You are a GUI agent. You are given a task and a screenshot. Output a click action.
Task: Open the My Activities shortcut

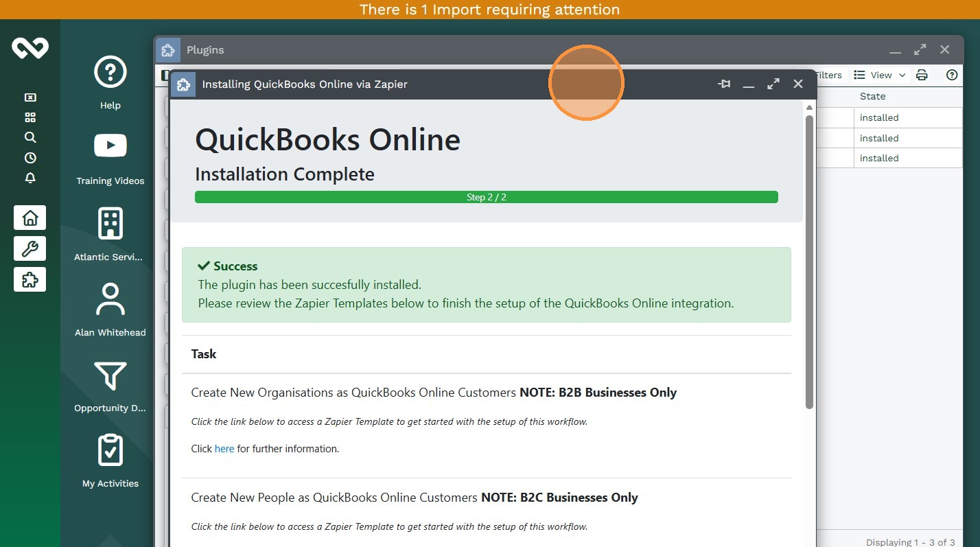(x=110, y=461)
